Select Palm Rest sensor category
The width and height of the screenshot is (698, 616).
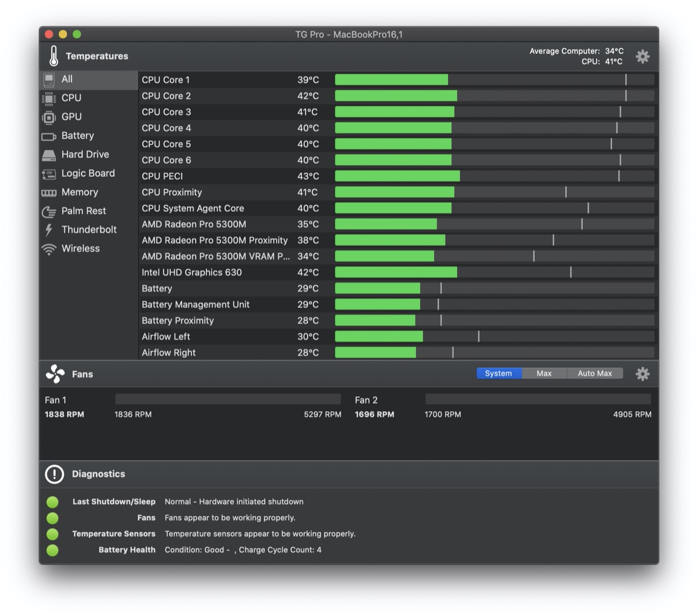[x=83, y=211]
